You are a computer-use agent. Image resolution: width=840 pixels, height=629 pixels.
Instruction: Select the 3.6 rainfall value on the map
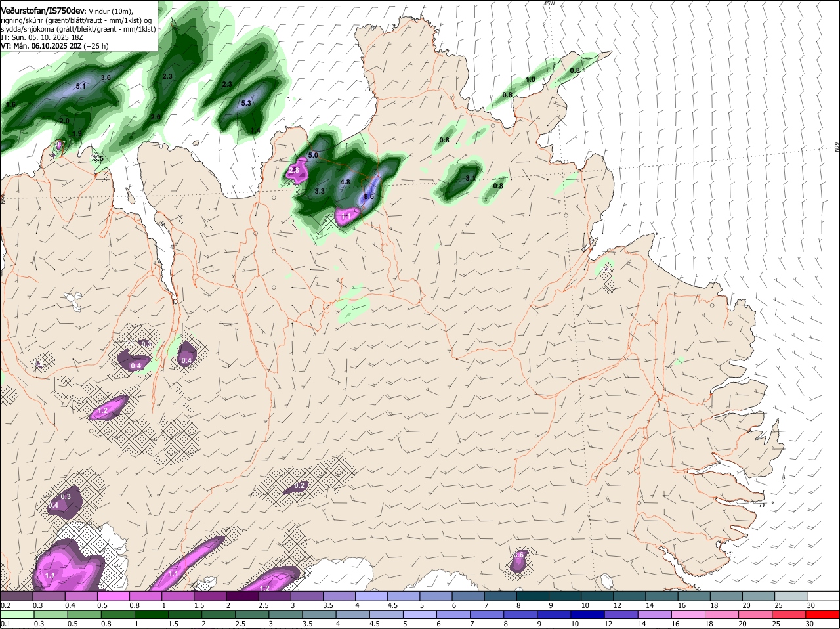point(106,77)
